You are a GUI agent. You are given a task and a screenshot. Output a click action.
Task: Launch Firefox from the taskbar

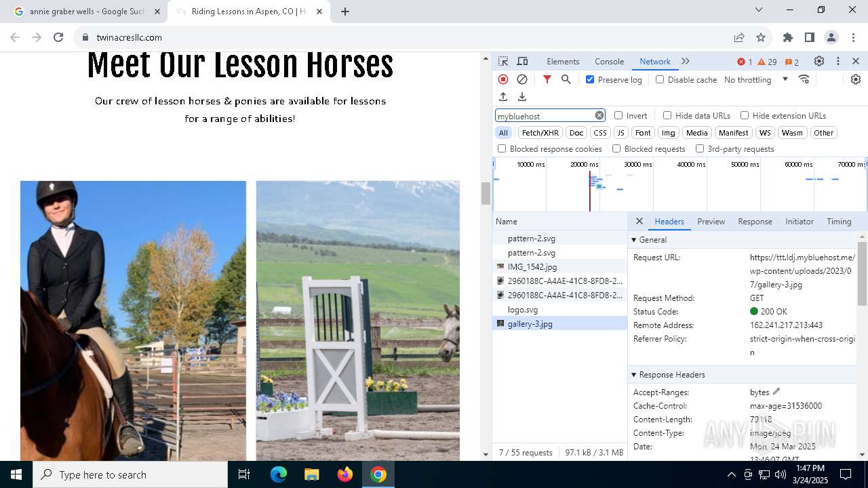pos(345,474)
